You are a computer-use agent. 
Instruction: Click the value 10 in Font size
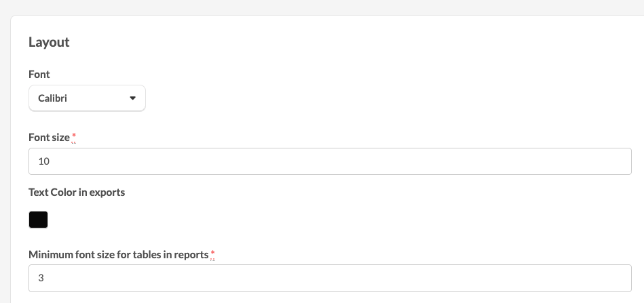[44, 161]
